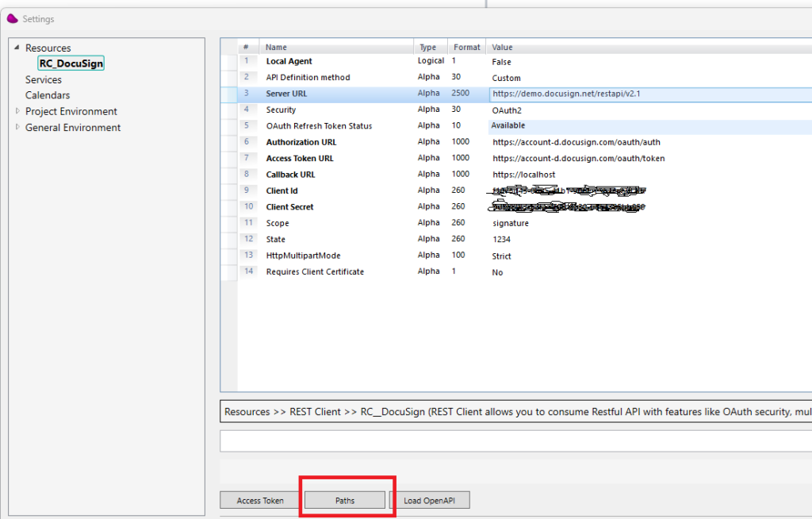Select the Client Secret property
The width and height of the screenshot is (812, 519).
coord(290,207)
